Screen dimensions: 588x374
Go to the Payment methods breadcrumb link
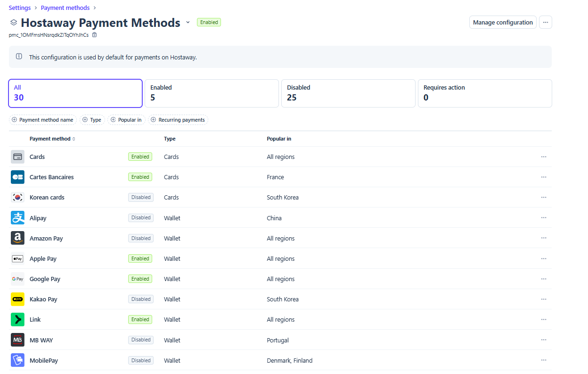(x=65, y=8)
